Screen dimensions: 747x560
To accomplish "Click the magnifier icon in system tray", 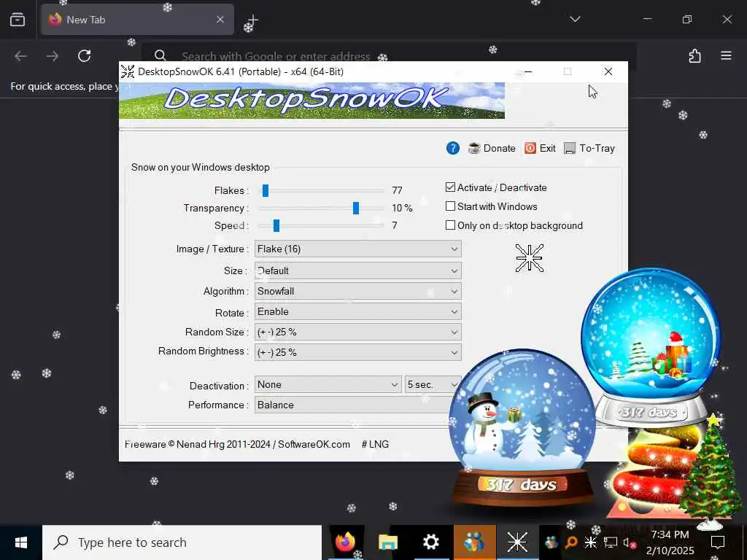I will tap(571, 542).
